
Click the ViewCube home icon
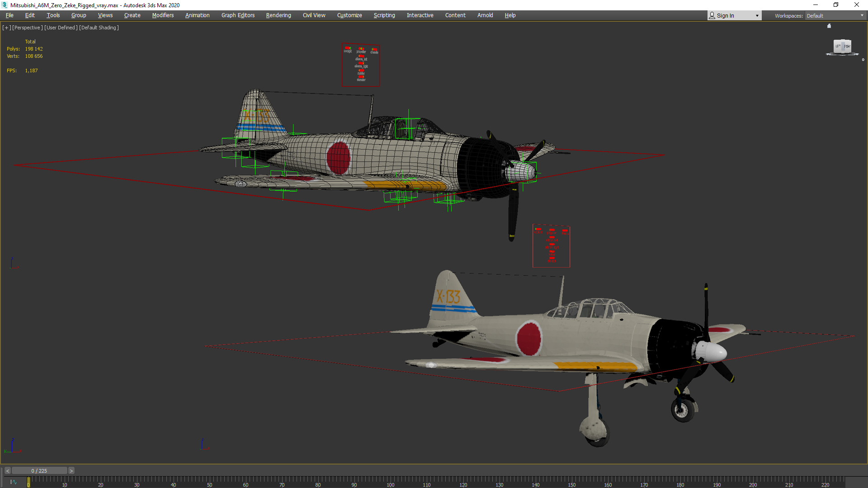click(829, 26)
